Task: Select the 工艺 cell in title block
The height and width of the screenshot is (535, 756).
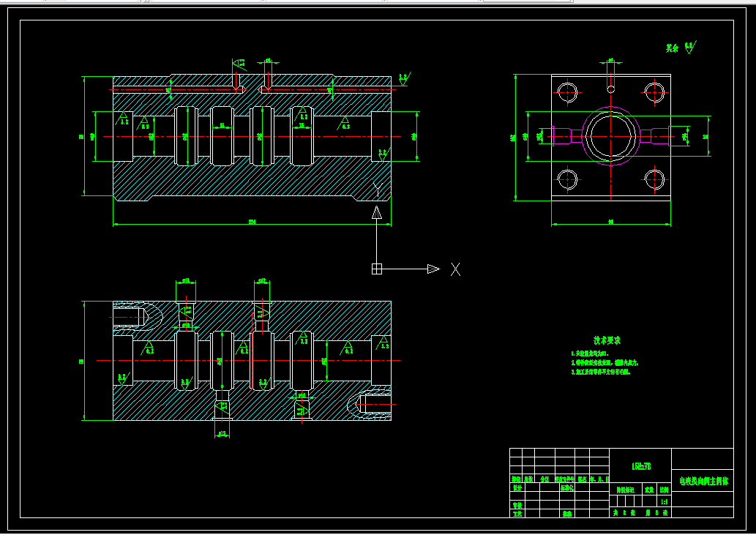Action: (517, 514)
